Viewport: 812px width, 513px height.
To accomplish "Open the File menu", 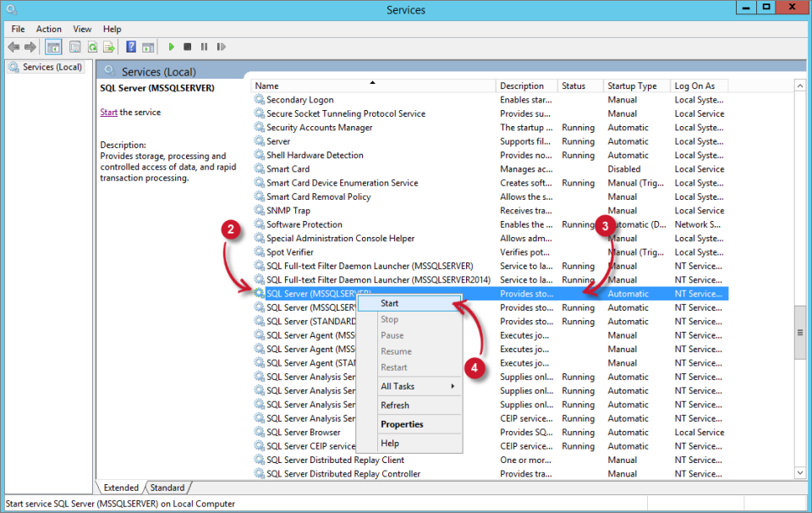I will pos(17,28).
